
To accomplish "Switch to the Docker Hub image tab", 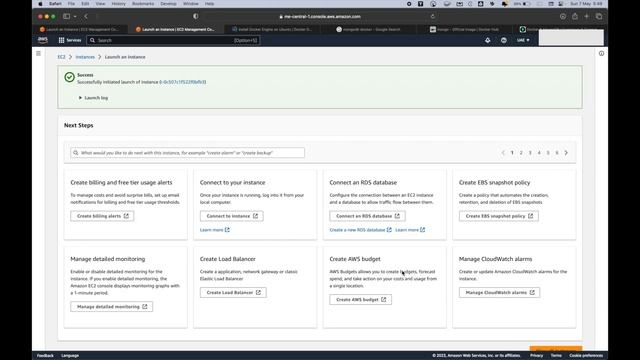I will tap(464, 29).
